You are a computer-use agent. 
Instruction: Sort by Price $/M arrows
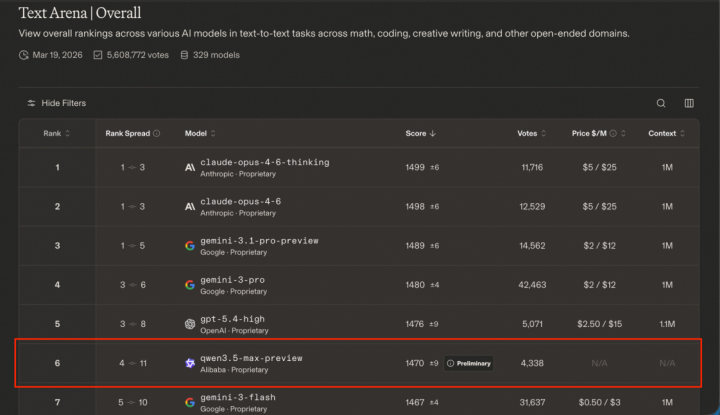tap(623, 134)
